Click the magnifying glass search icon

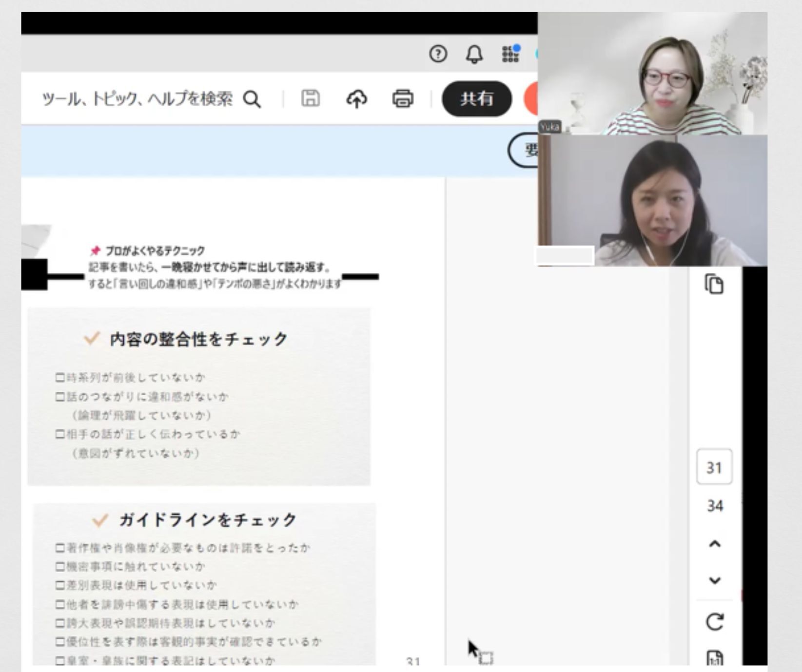(252, 99)
